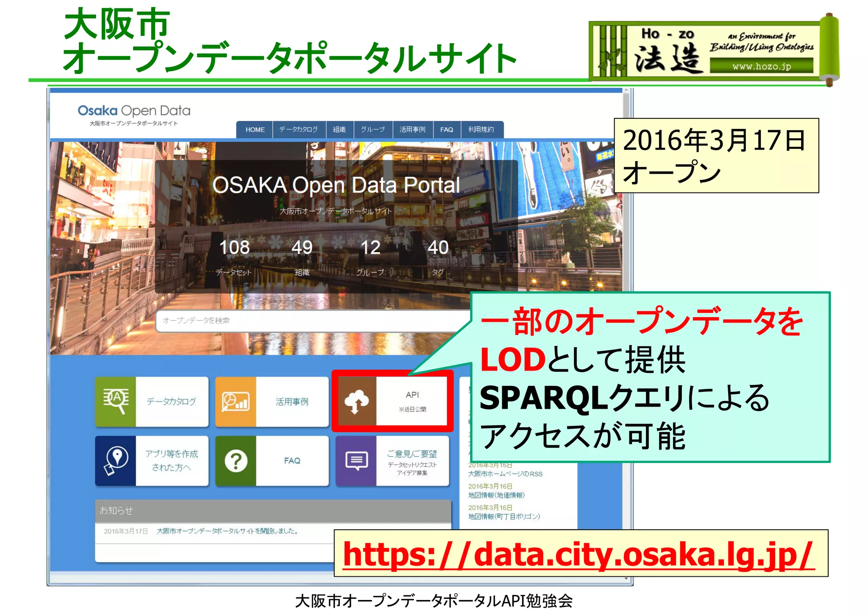868x614 pixels.
Task: Focus the オープンデータを検索 search field
Action: pos(314,321)
